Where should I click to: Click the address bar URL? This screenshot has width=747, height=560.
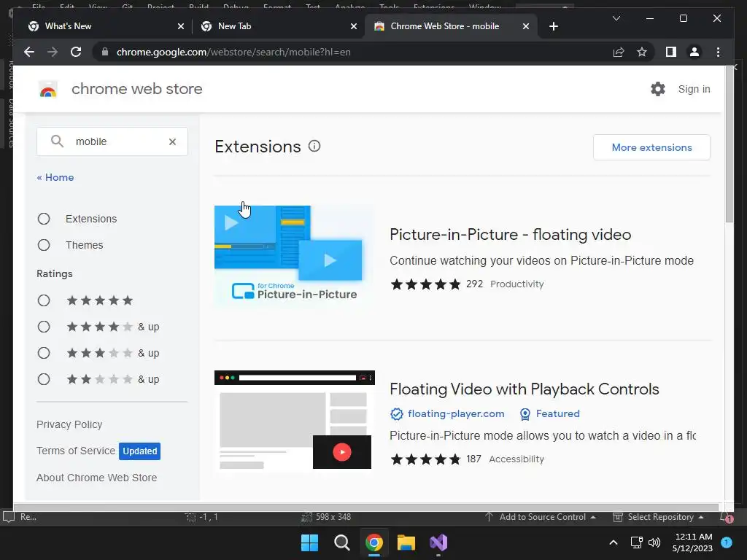pyautogui.click(x=233, y=52)
